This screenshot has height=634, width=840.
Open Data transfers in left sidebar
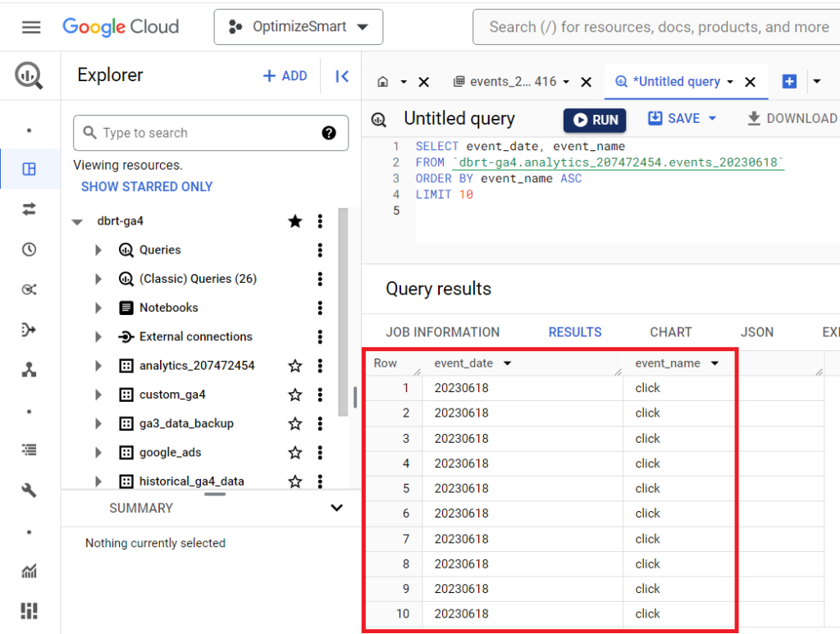tap(29, 209)
